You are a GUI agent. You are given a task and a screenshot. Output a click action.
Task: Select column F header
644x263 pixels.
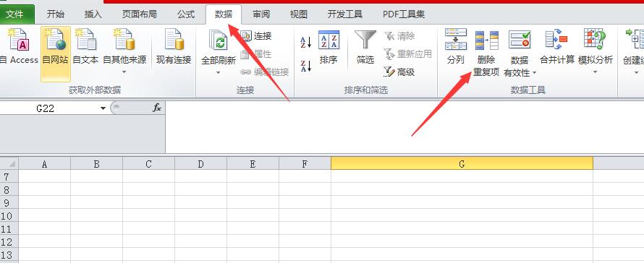[305, 164]
